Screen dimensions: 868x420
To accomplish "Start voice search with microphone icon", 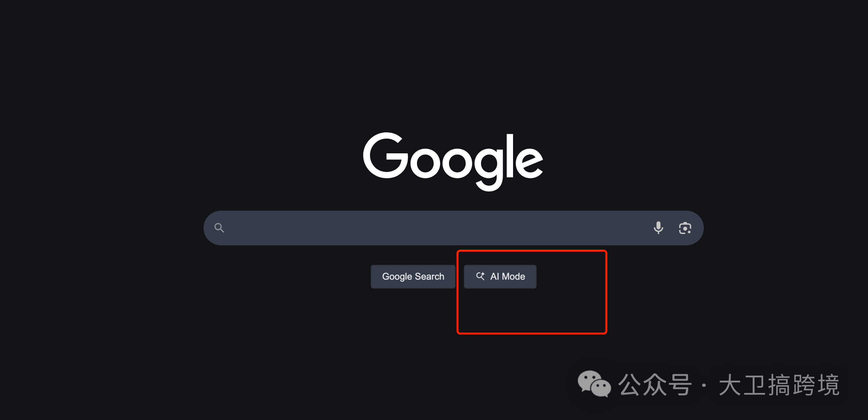I will [x=658, y=228].
